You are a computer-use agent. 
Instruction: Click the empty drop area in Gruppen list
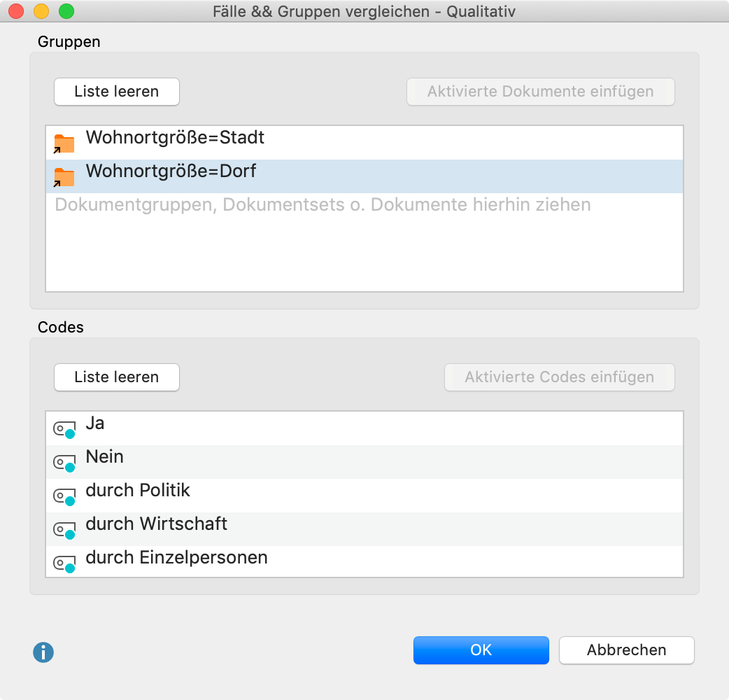coord(364,252)
